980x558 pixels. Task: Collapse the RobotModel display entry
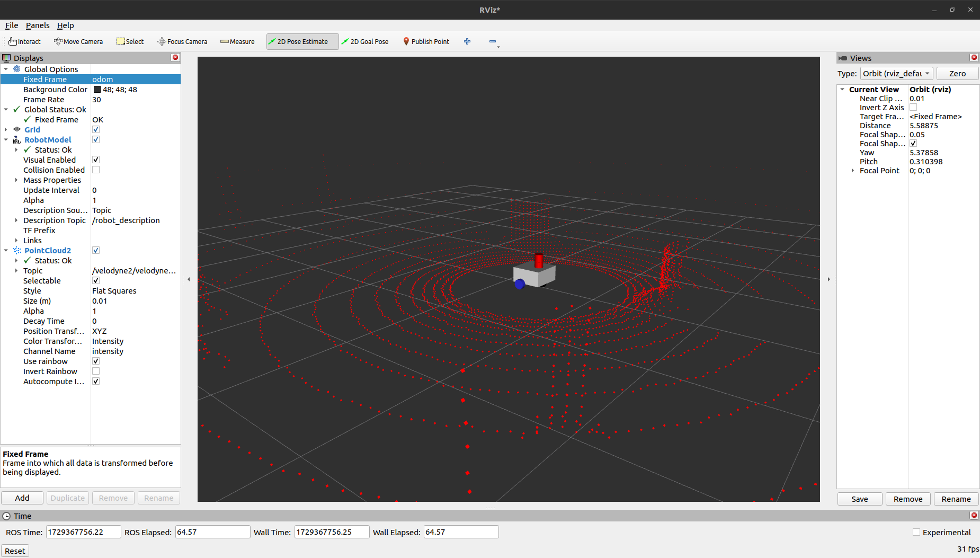(x=6, y=139)
